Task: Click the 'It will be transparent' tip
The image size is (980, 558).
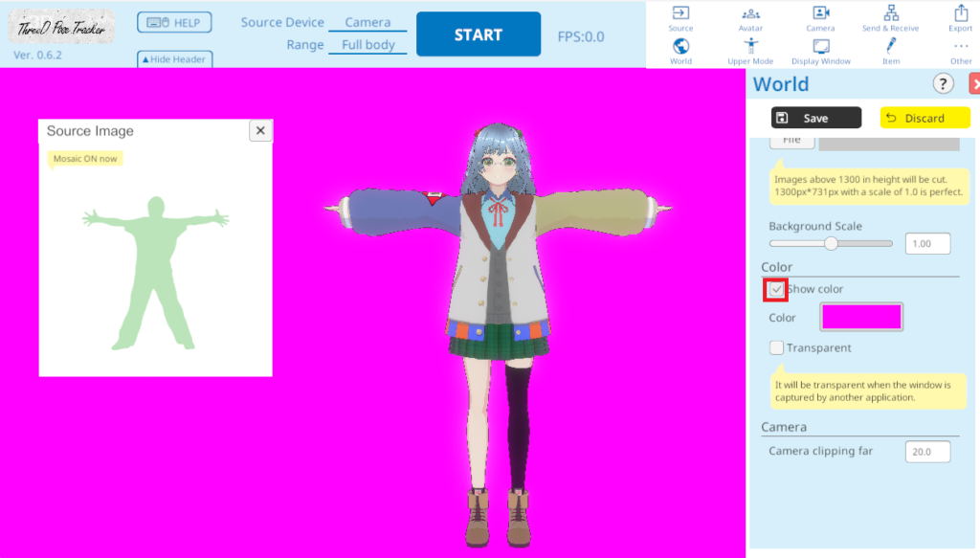Action: point(868,391)
